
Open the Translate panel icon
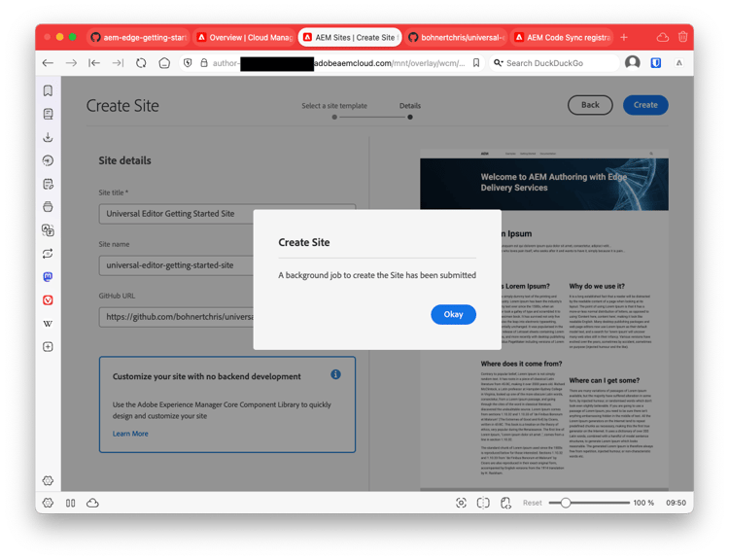tap(48, 230)
